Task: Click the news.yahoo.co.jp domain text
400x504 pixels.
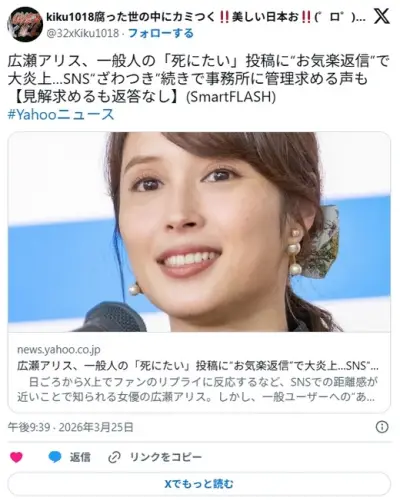Action: click(59, 350)
